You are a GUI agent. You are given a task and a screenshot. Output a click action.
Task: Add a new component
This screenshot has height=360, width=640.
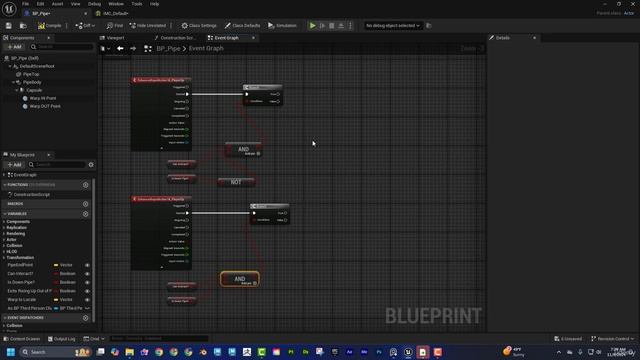click(x=14, y=47)
